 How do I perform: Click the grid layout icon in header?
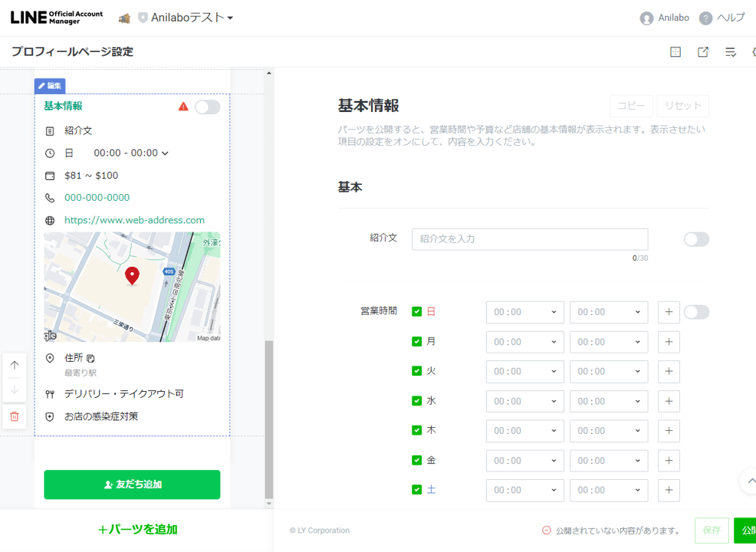(x=675, y=52)
